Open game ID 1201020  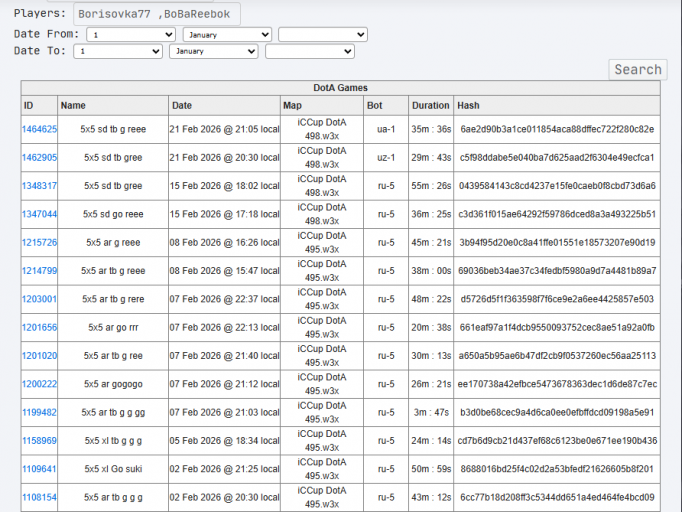[x=39, y=355]
